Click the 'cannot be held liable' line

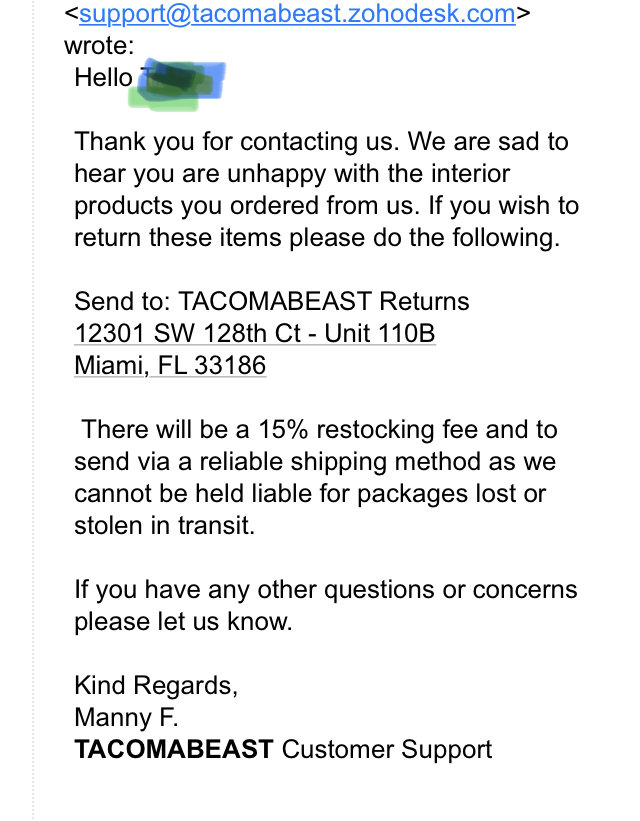click(x=310, y=493)
